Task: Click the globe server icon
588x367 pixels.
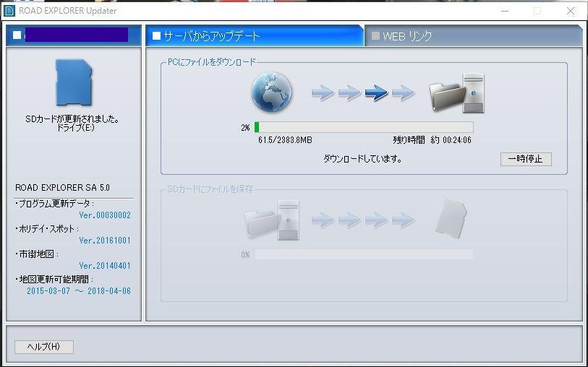Action: coord(271,92)
